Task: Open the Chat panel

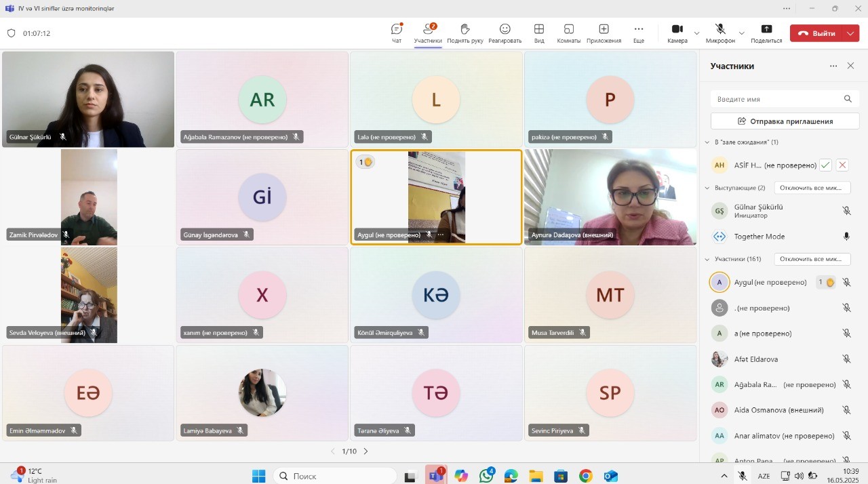Action: 397,32
